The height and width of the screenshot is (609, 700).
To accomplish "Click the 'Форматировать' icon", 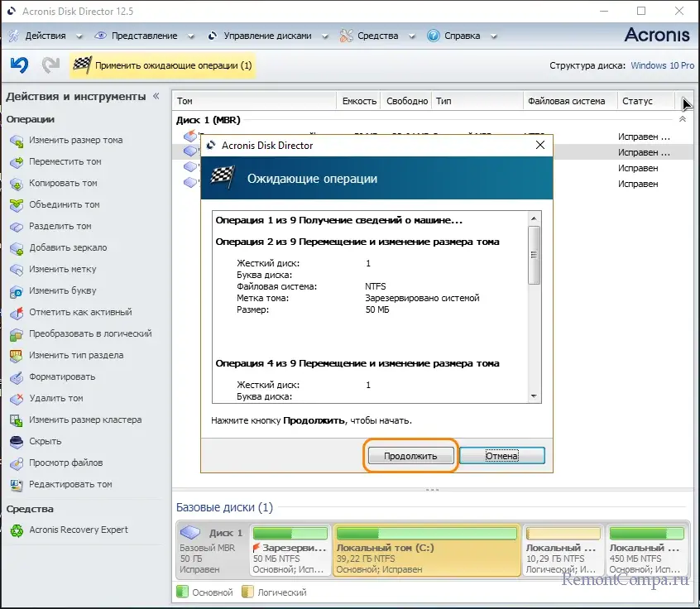I will tap(17, 376).
